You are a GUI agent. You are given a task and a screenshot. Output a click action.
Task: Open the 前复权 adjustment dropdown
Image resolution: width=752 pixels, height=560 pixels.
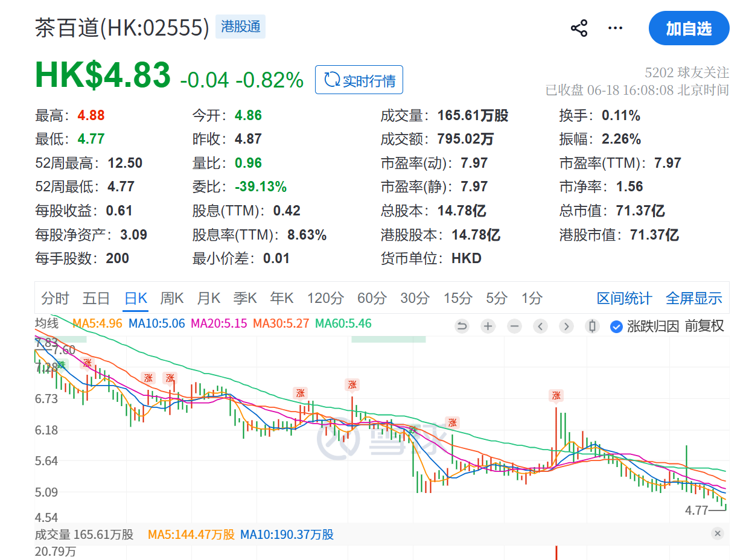point(704,326)
